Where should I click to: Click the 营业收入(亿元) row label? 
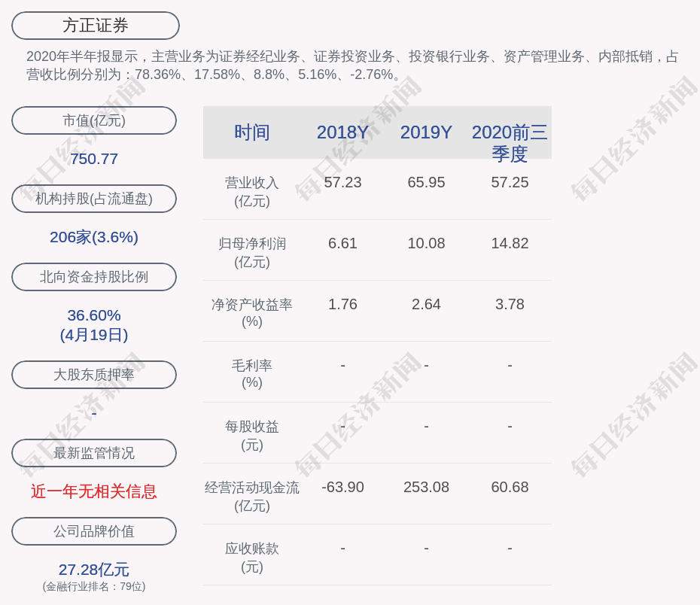(252, 192)
